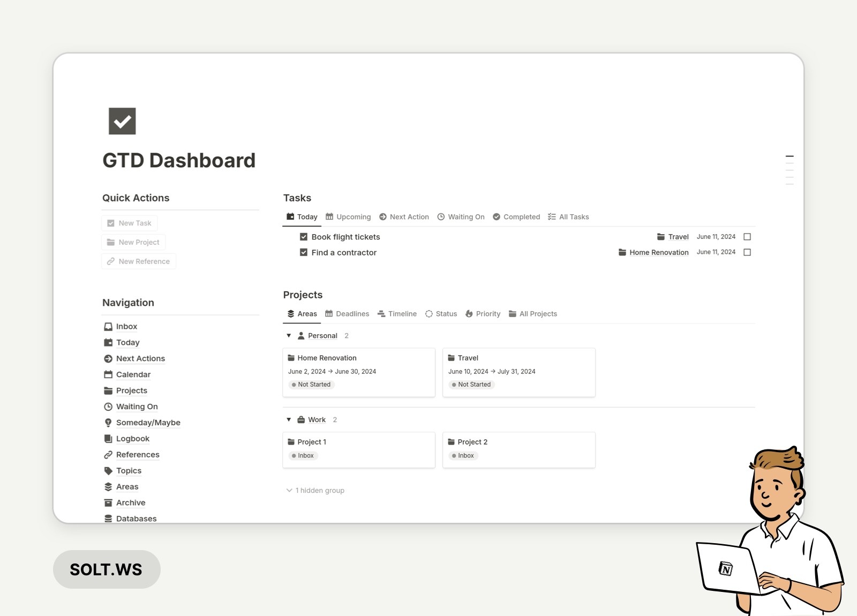This screenshot has width=857, height=616.
Task: Toggle the checkbox next to Find a contractor
Action: pyautogui.click(x=303, y=252)
